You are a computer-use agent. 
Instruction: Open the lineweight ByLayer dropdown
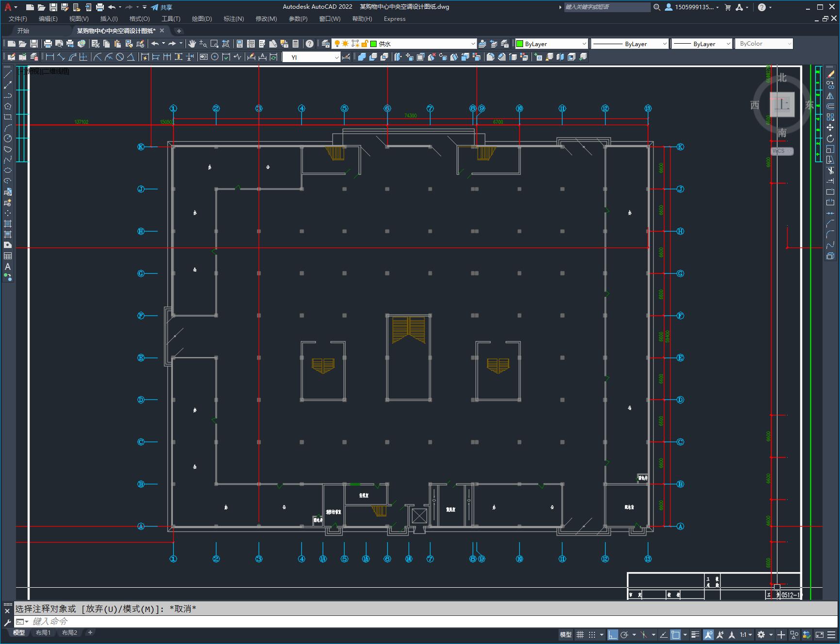(702, 44)
